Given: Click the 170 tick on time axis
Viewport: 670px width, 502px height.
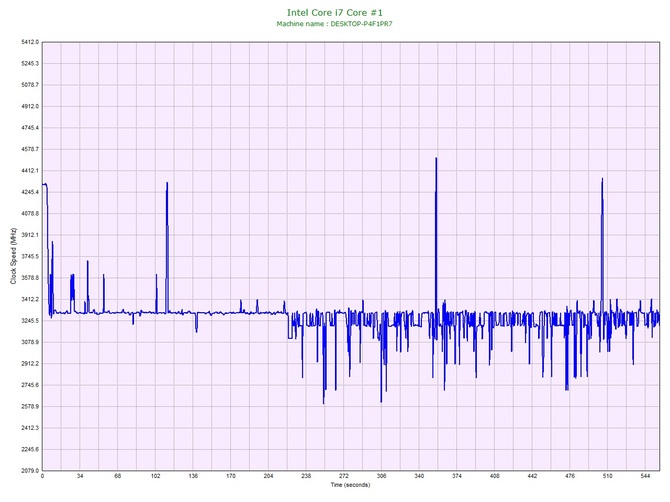Looking at the screenshot, I should click(x=231, y=476).
